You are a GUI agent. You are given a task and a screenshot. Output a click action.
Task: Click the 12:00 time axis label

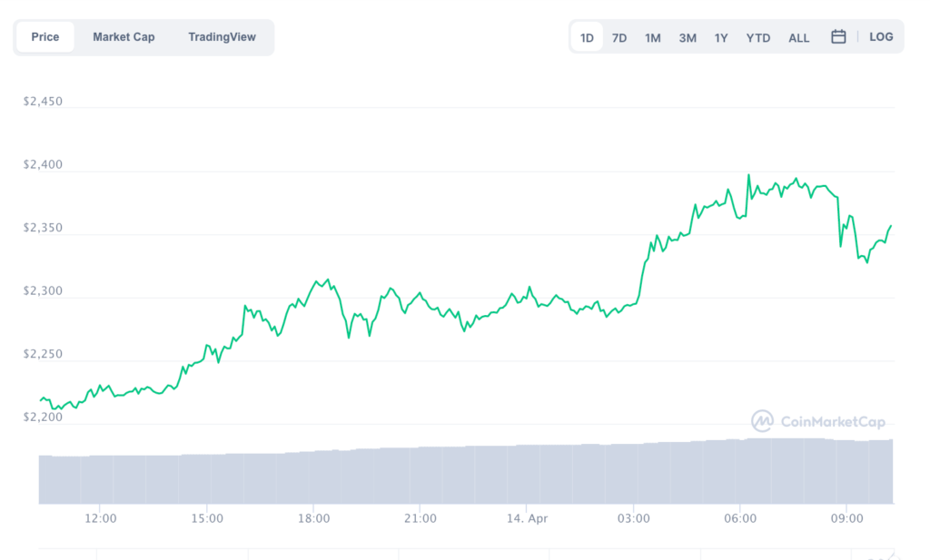click(100, 518)
